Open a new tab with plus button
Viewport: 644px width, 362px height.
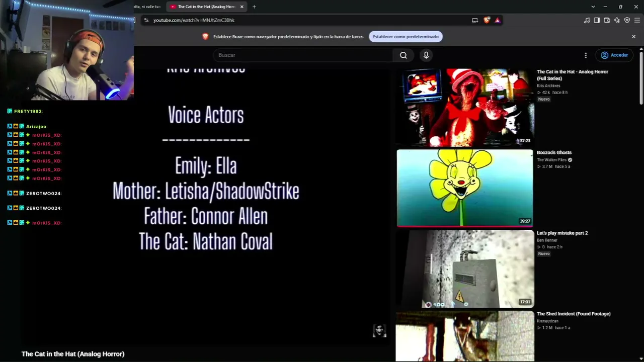coord(254,7)
